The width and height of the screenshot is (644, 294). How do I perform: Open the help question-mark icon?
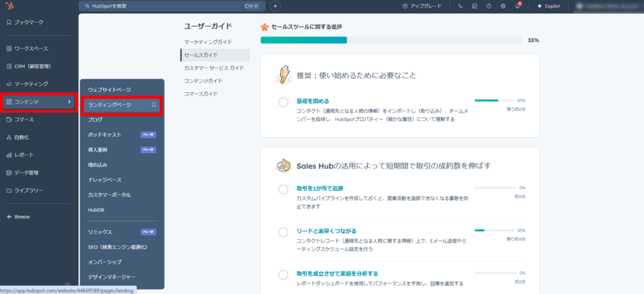pos(489,6)
